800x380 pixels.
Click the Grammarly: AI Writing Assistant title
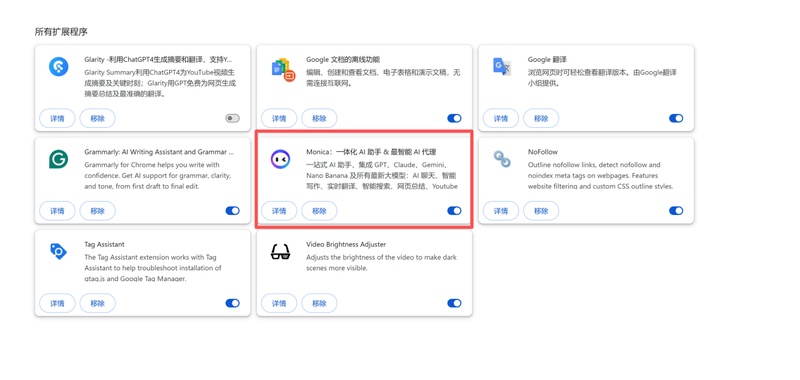pos(159,151)
